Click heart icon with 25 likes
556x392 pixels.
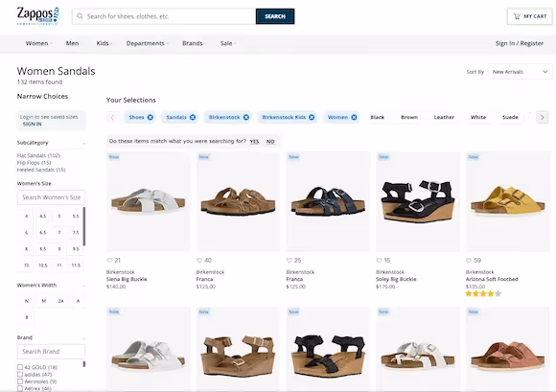coord(289,260)
